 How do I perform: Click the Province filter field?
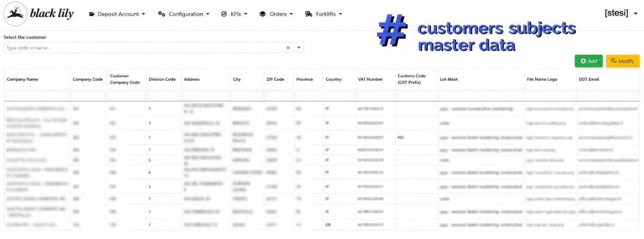[308, 95]
